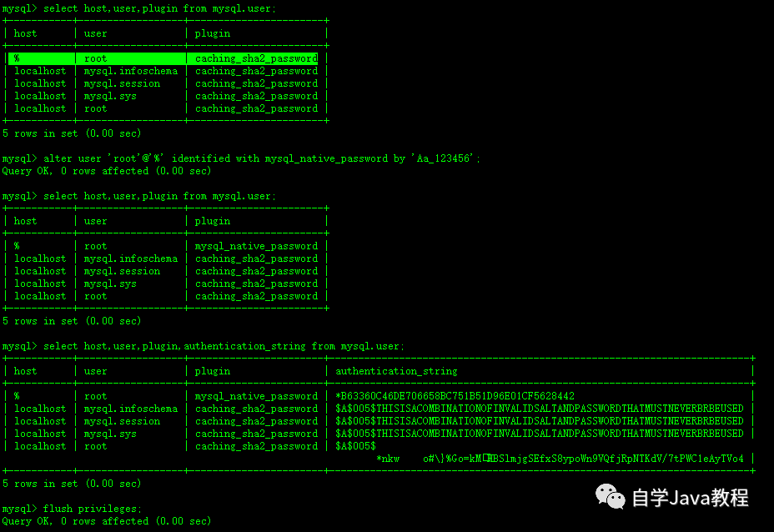This screenshot has height=532, width=774.
Task: Click authentication_string in the select command
Action: pyautogui.click(x=245, y=346)
